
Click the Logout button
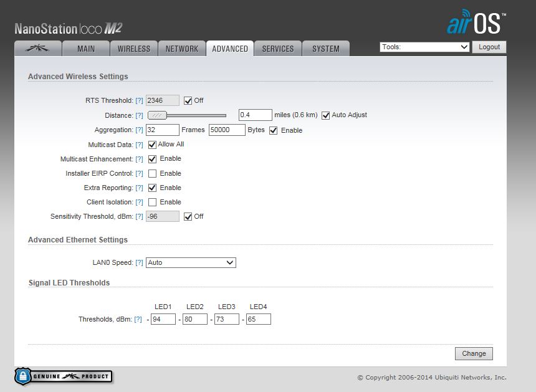point(489,47)
